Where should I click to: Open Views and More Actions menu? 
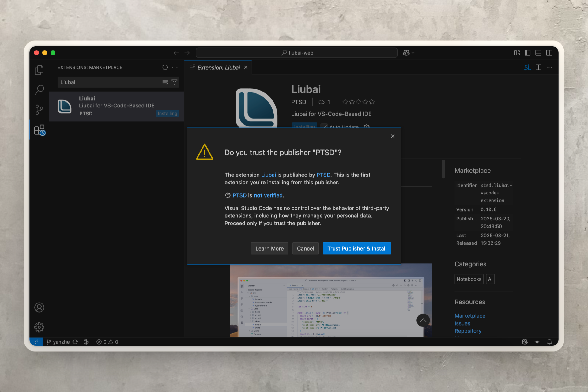coord(175,67)
